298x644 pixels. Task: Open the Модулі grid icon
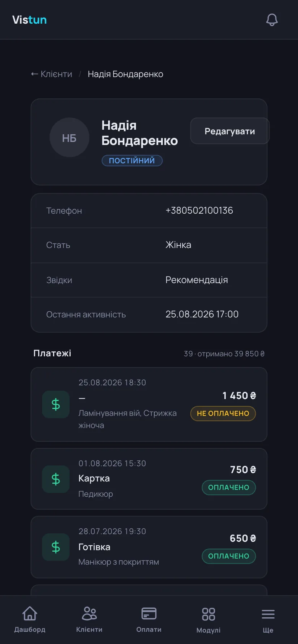coord(209,614)
